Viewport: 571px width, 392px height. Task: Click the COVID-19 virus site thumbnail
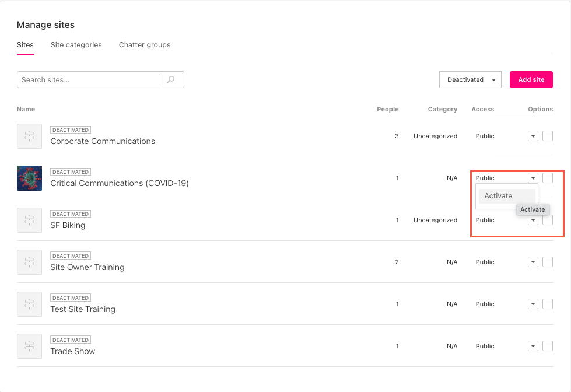(29, 178)
